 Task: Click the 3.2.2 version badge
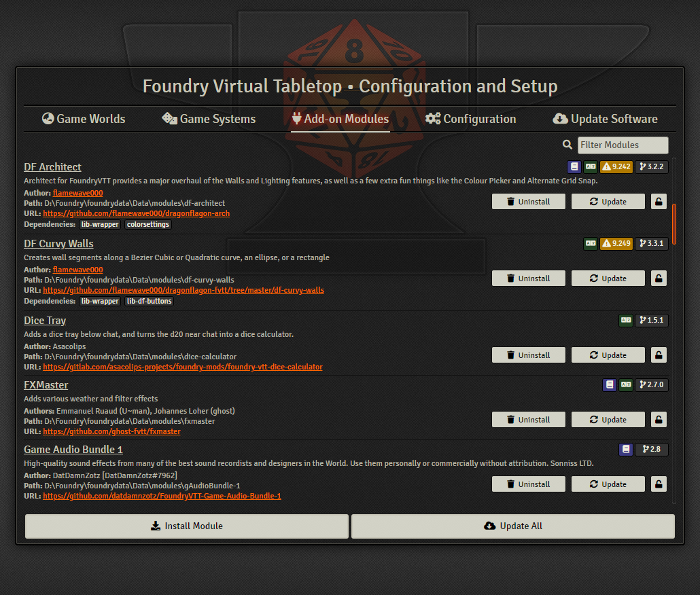[x=651, y=166]
